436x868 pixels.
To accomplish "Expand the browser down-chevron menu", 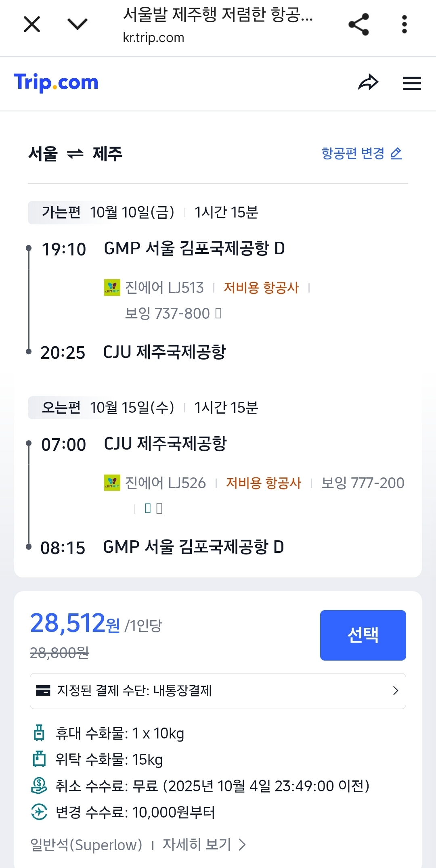I will 77,24.
